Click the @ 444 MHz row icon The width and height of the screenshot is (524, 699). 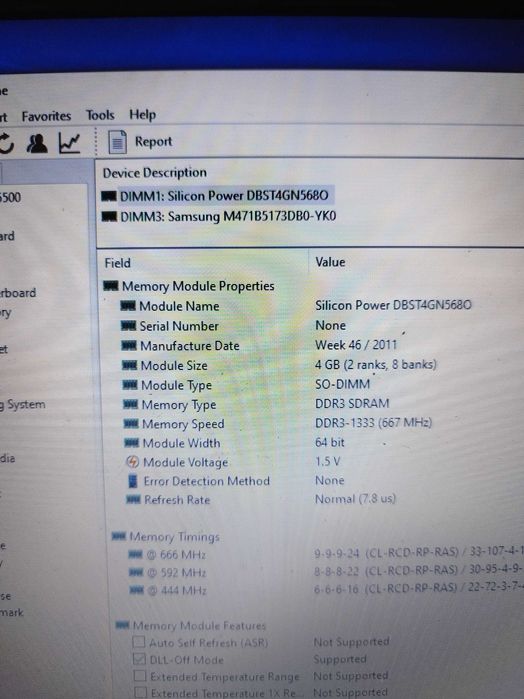(x=136, y=590)
